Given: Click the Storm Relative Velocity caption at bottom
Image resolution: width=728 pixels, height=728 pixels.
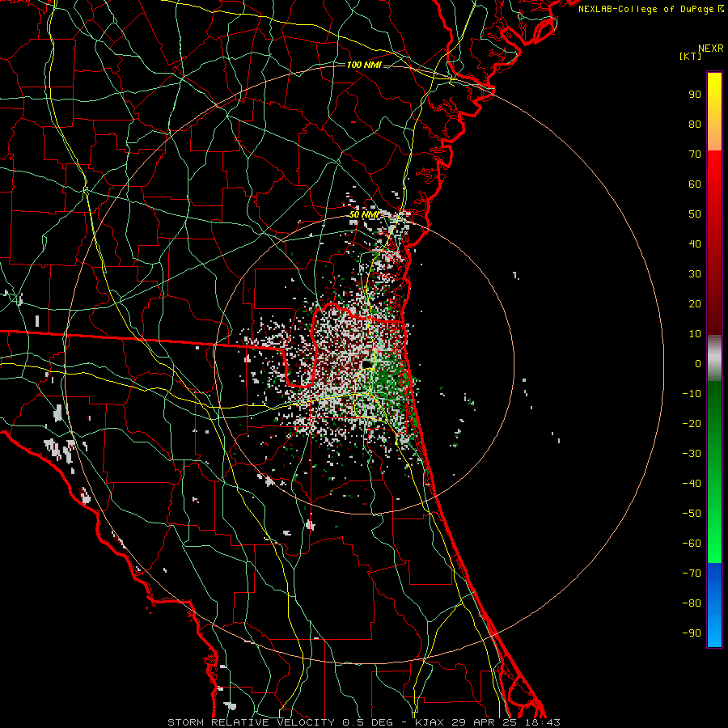Looking at the screenshot, I should click(364, 722).
